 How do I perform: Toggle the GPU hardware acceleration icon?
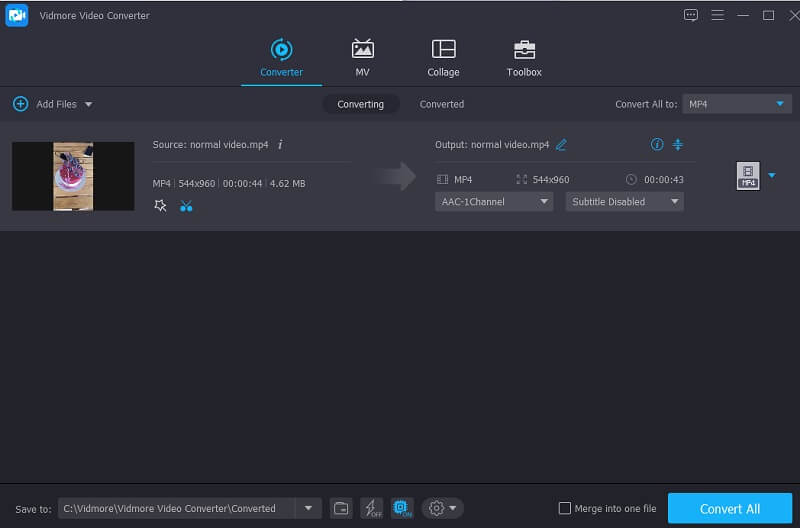pos(402,508)
